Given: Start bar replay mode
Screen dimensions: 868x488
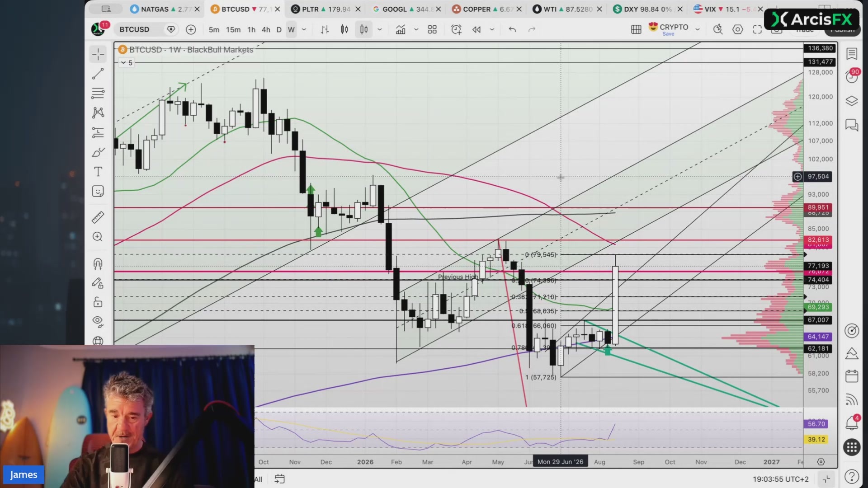Looking at the screenshot, I should [x=476, y=30].
